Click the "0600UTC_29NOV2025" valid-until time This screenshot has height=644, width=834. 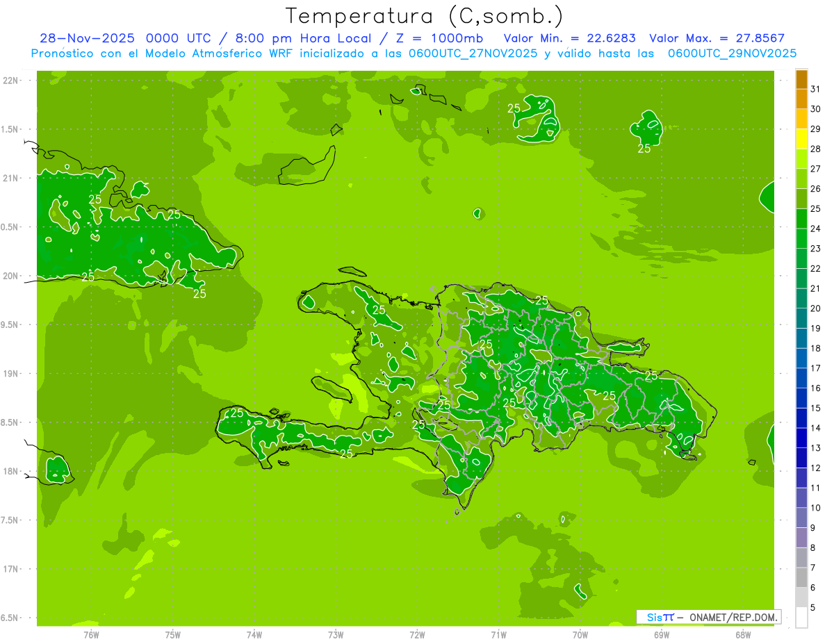(x=732, y=53)
